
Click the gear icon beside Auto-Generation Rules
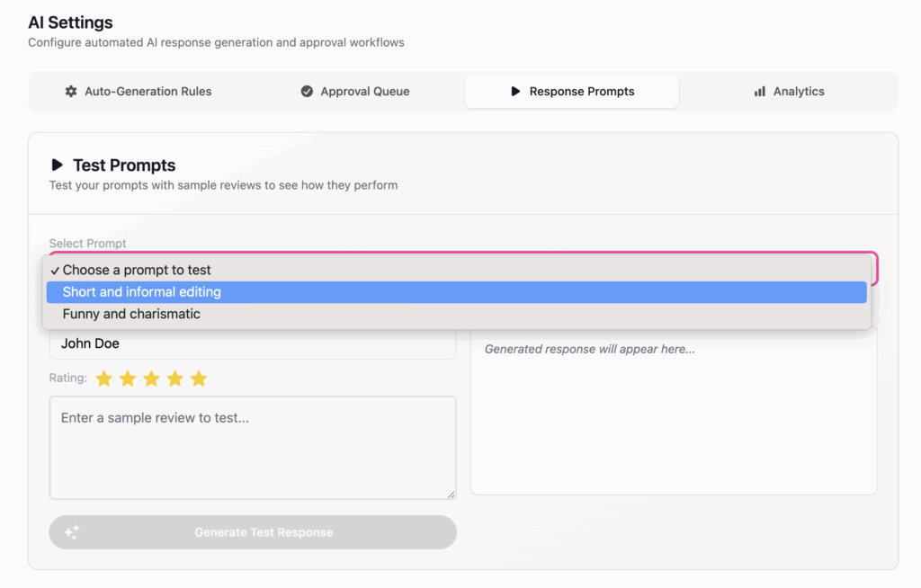(x=71, y=91)
